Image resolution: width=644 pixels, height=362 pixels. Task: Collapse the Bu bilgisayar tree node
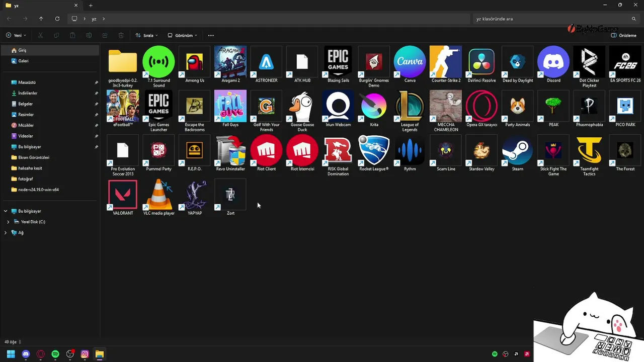point(6,211)
